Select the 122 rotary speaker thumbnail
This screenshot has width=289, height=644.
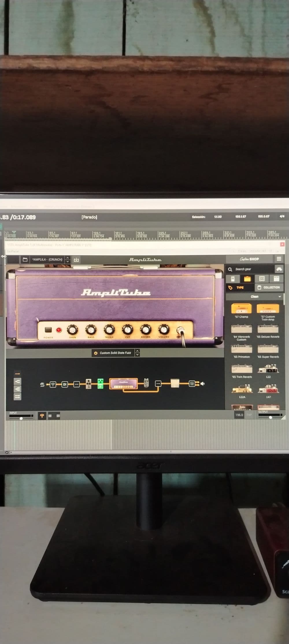268,369
